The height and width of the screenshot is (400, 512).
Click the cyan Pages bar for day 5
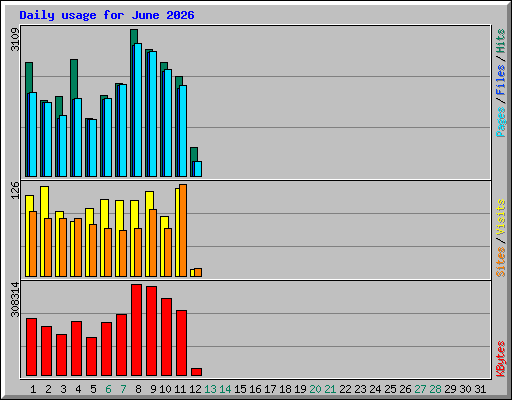pos(93,148)
